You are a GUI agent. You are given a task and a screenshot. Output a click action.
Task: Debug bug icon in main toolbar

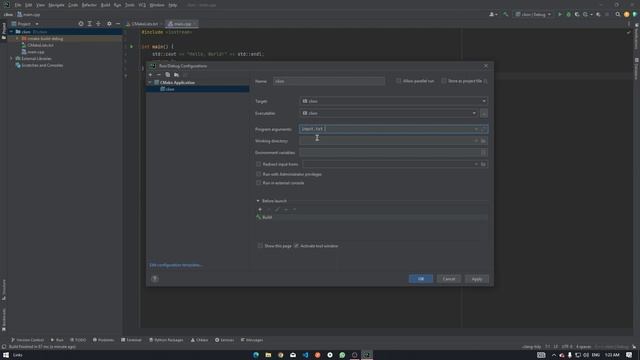point(568,14)
